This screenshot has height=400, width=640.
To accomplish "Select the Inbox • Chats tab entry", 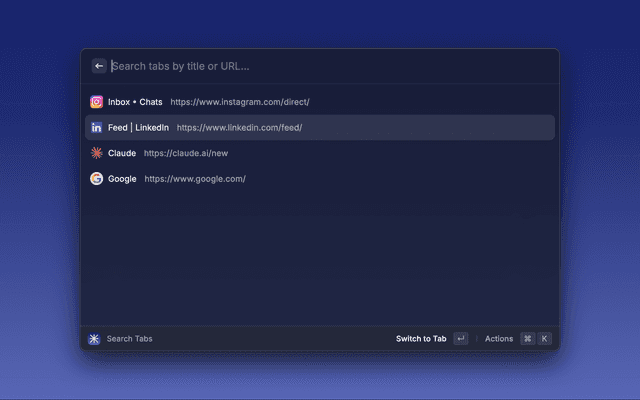I will coord(320,102).
